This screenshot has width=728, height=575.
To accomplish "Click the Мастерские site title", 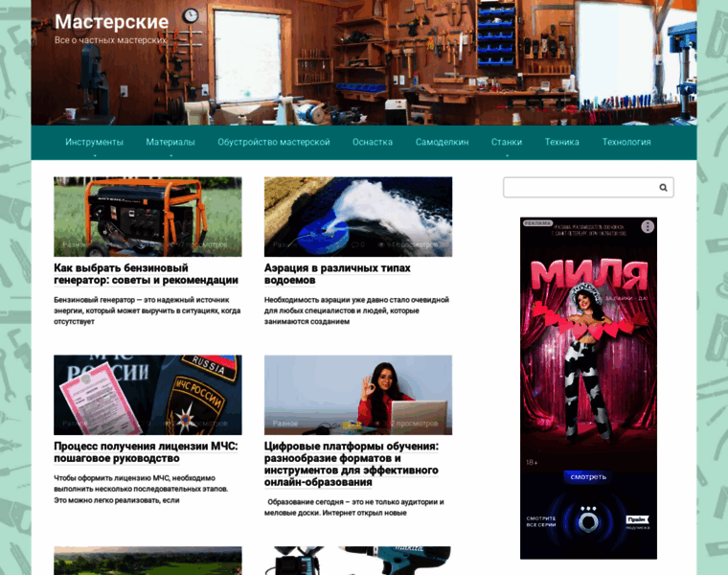I will point(111,21).
